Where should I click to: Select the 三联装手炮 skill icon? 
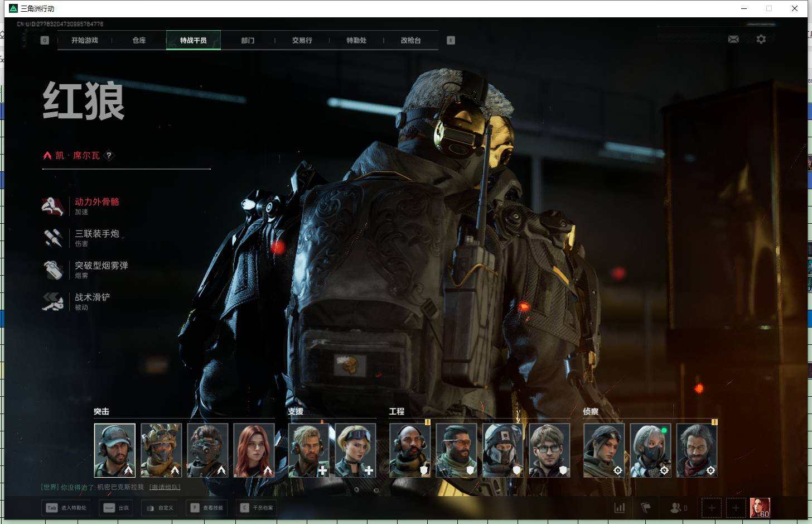tap(53, 238)
